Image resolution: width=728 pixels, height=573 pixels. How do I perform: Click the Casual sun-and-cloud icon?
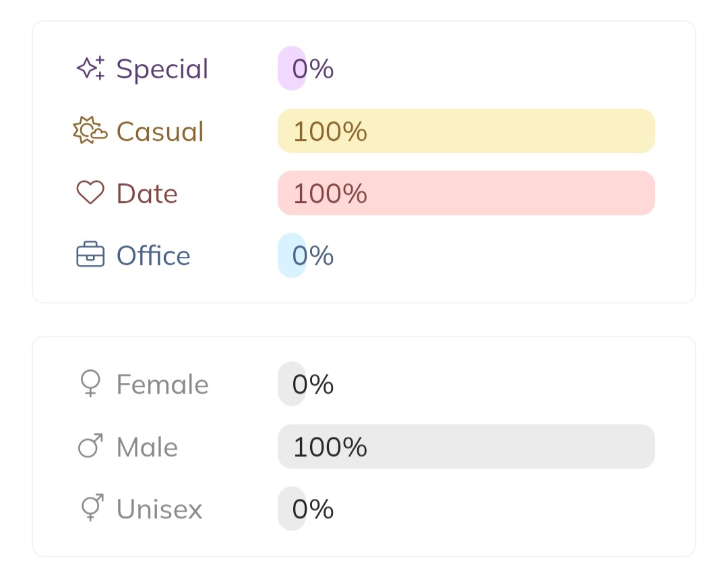click(x=90, y=131)
